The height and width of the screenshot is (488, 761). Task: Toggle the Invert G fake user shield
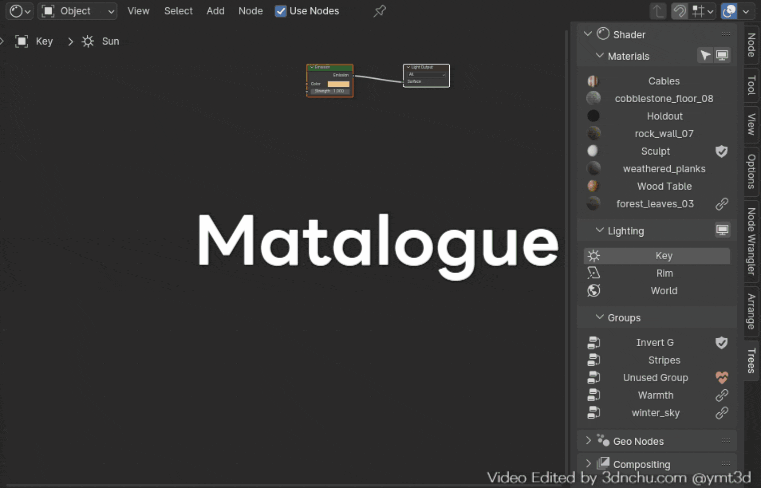(x=722, y=342)
